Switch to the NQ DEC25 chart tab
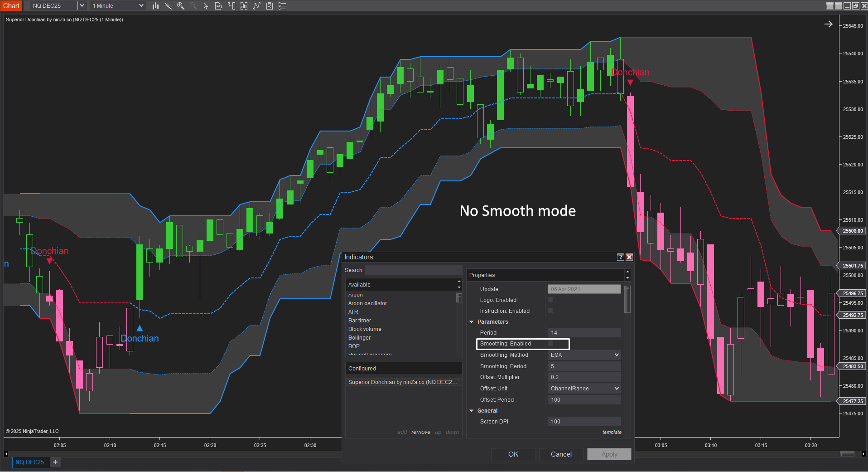 30,462
